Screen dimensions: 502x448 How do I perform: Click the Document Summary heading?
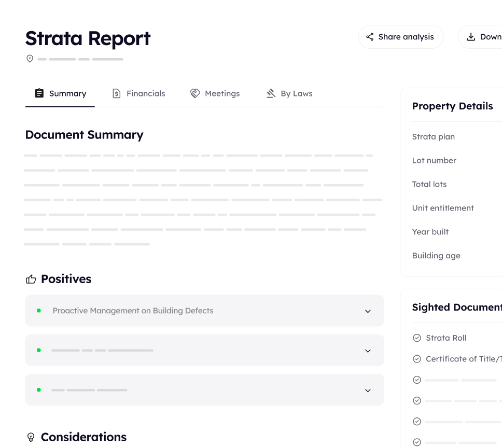(85, 135)
